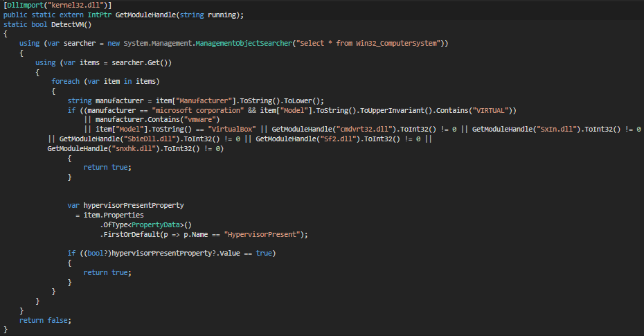Click the foreach keyword
Viewport: 644px width, 336px height.
point(65,81)
